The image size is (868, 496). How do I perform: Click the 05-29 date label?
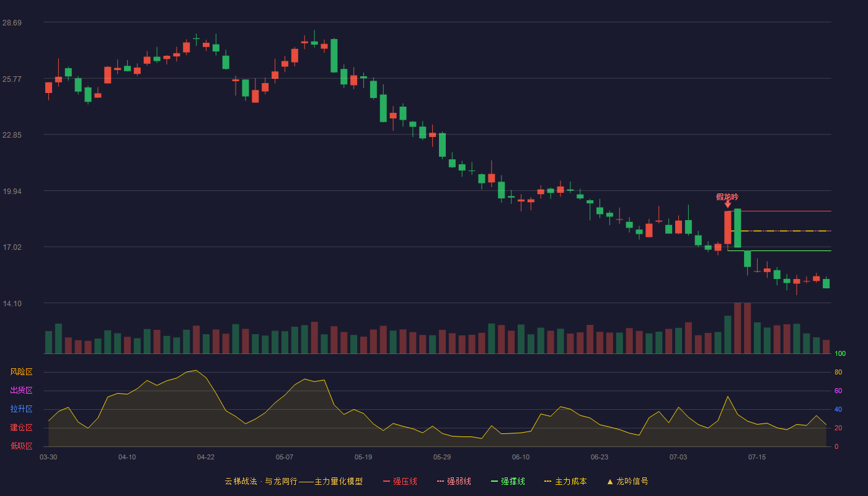click(x=442, y=457)
